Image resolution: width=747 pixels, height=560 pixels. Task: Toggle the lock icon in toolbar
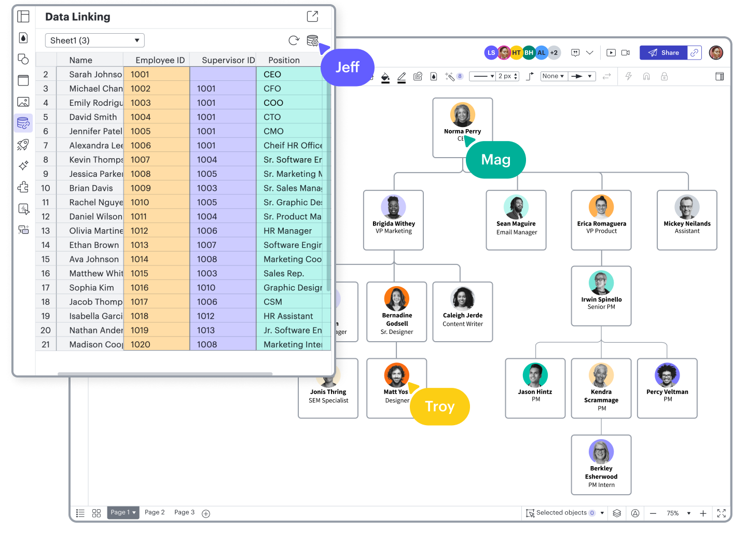664,76
